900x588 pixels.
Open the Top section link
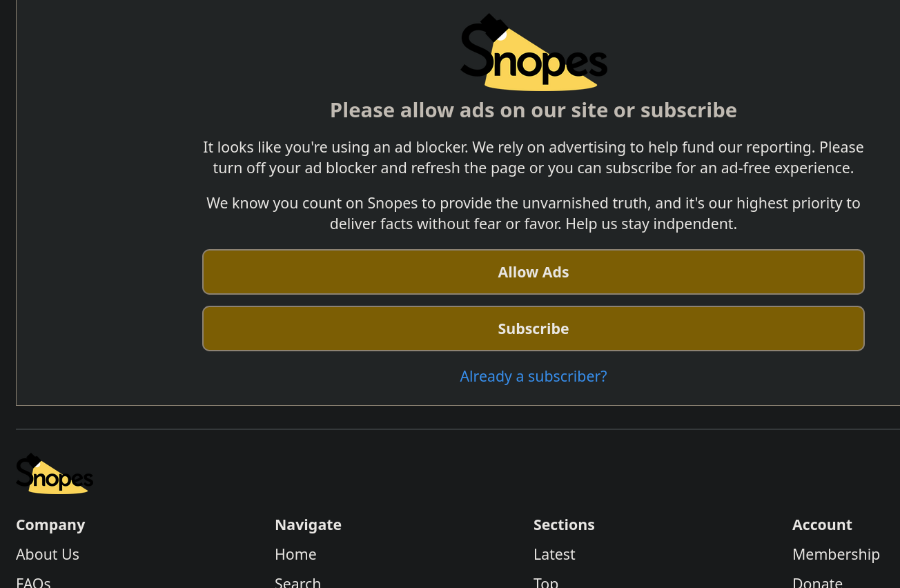[x=546, y=582]
